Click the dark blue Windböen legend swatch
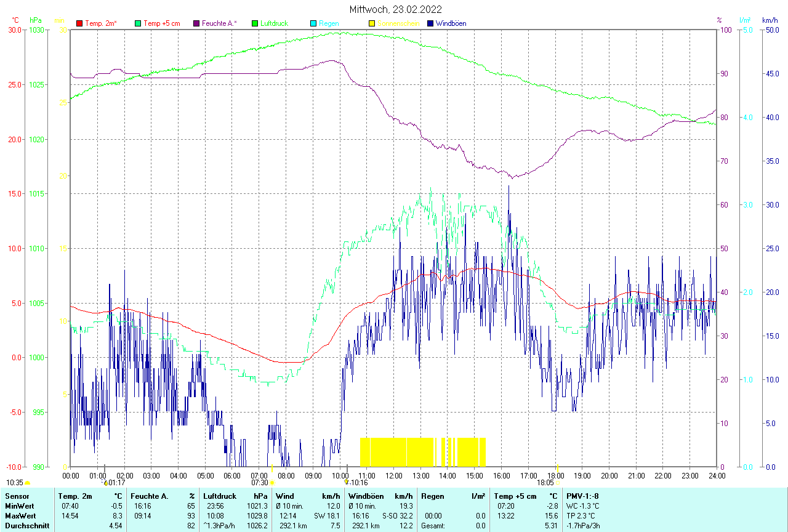 tap(430, 23)
